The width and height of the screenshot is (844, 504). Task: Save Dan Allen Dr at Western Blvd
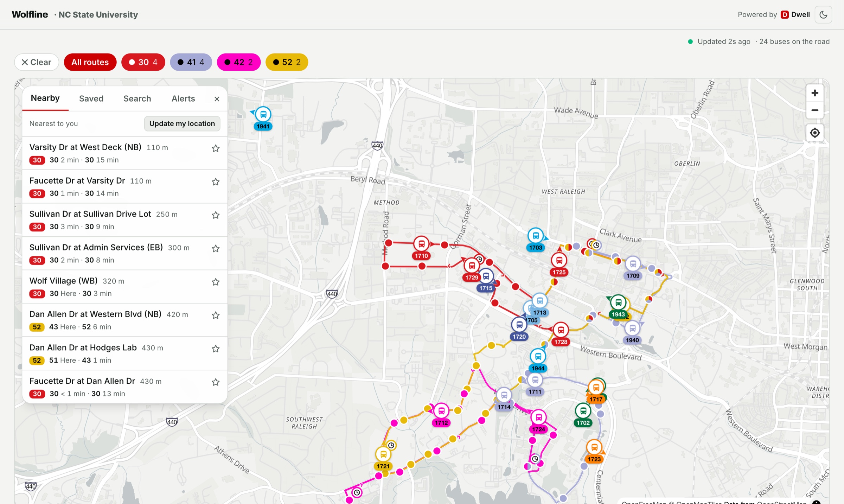[216, 315]
